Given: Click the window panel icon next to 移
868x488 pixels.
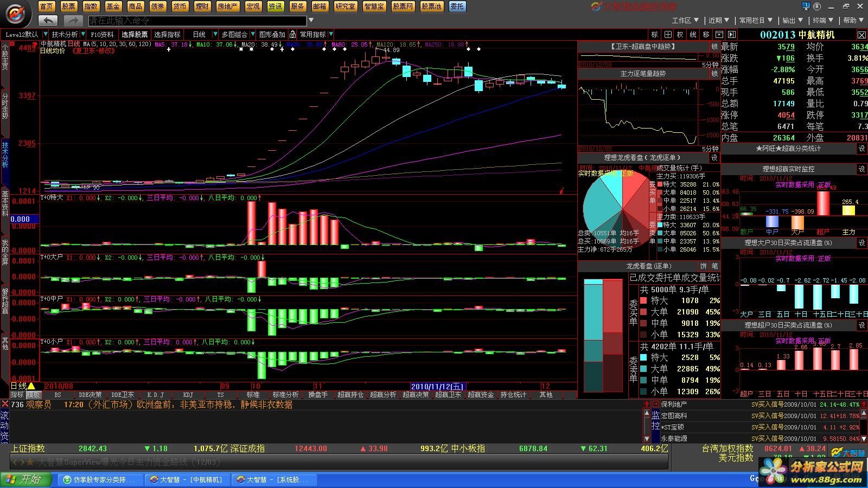Looking at the screenshot, I should tap(718, 34).
